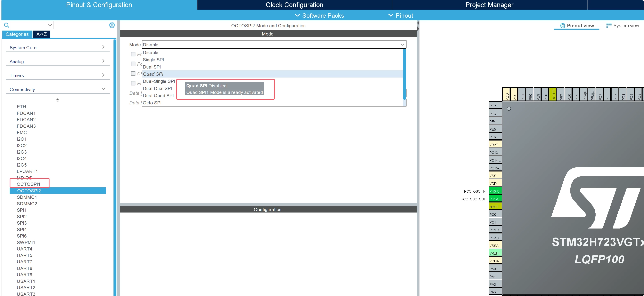Expand the Analog category
The width and height of the screenshot is (644, 296).
click(58, 61)
